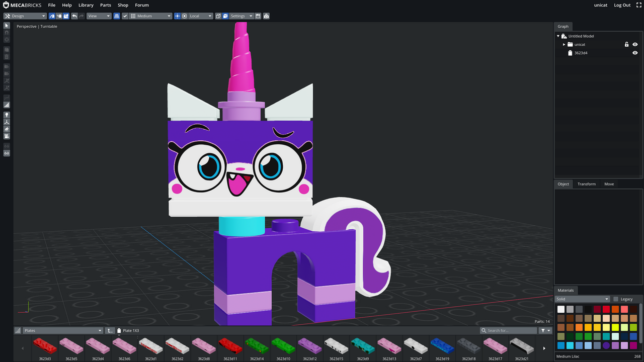Select the 3623d4 item in Graph
The width and height of the screenshot is (644, 362).
(x=581, y=53)
